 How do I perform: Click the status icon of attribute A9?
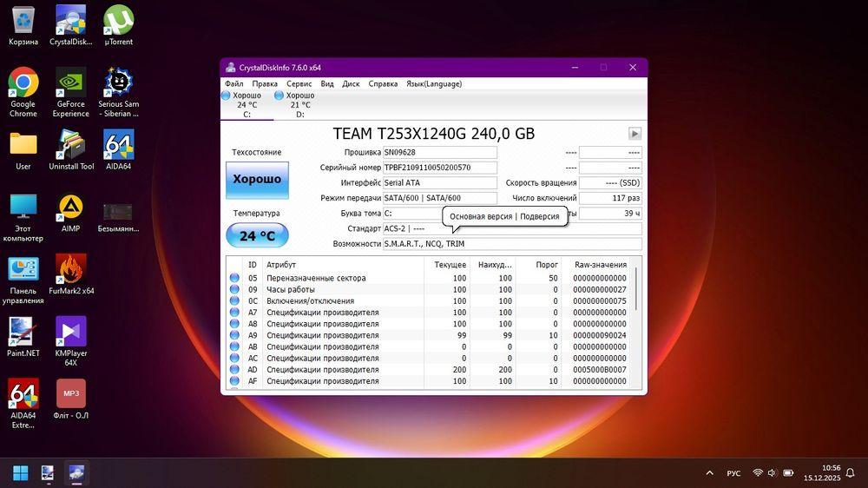tap(234, 335)
